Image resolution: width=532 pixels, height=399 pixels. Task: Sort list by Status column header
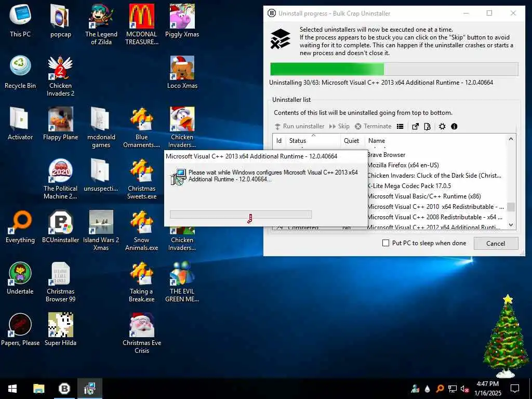tap(313, 140)
